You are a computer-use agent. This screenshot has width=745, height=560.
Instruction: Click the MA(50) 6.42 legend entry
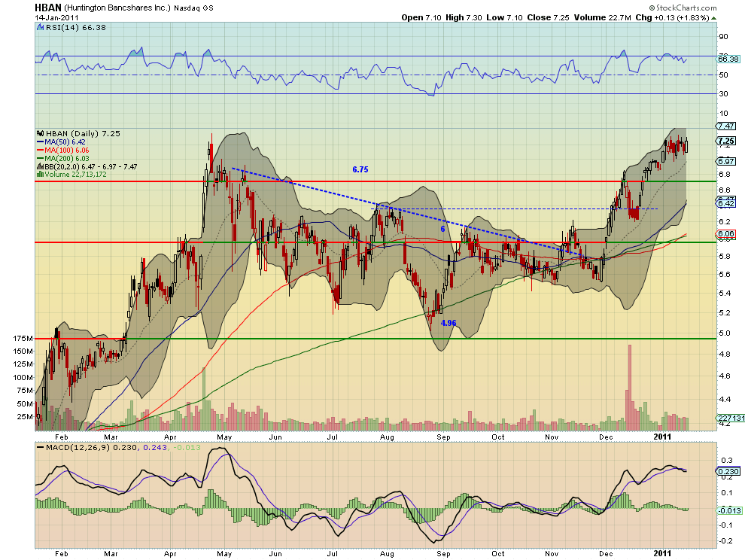[x=65, y=142]
